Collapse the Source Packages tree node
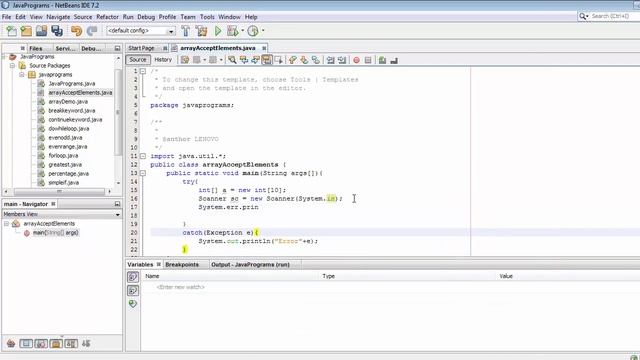The image size is (640, 360). pos(13,65)
